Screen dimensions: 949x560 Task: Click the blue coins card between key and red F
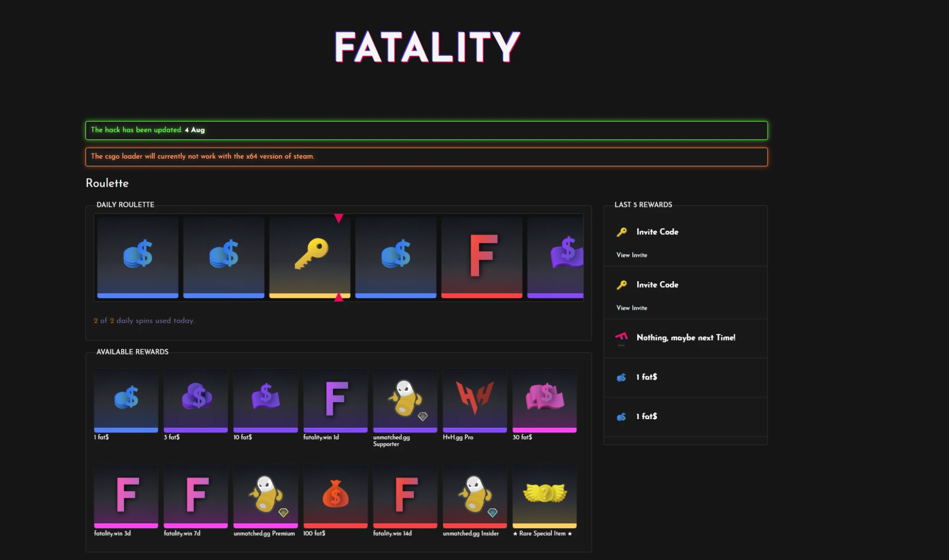tap(396, 257)
